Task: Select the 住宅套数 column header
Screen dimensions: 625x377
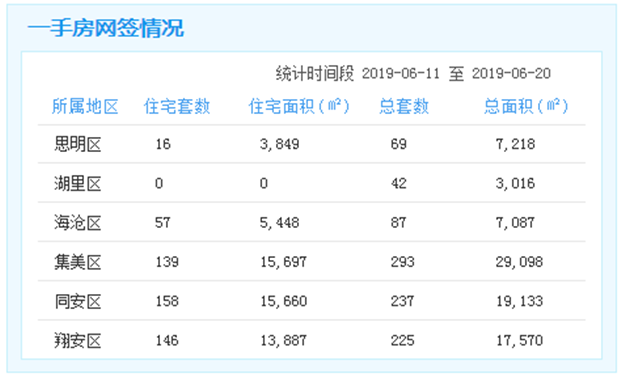Action: pyautogui.click(x=177, y=107)
